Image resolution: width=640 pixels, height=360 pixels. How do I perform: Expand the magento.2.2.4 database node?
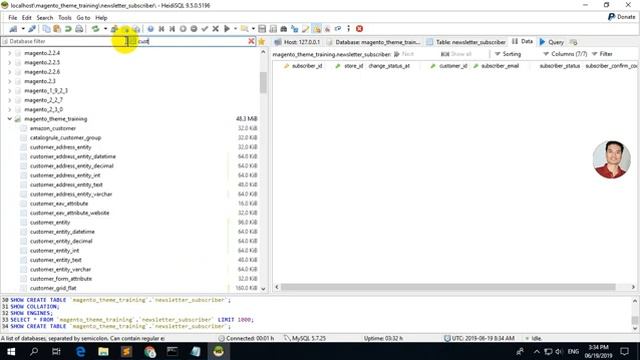coord(10,53)
